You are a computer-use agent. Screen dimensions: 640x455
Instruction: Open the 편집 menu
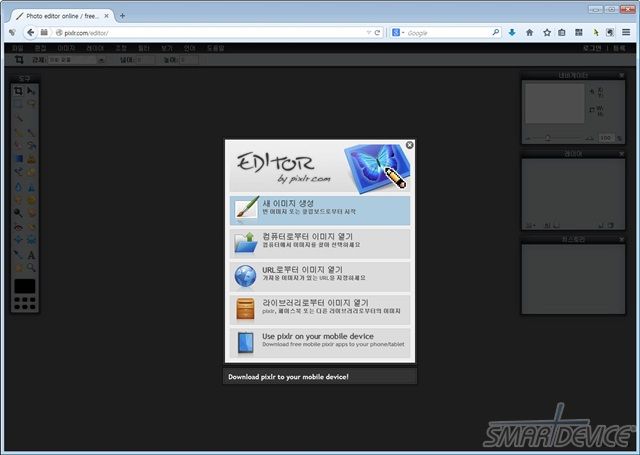pyautogui.click(x=40, y=48)
